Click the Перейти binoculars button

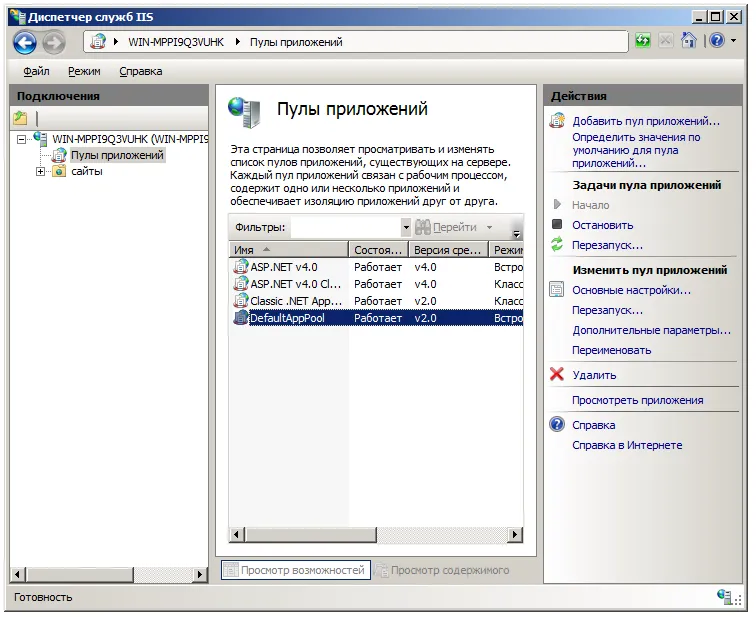446,227
